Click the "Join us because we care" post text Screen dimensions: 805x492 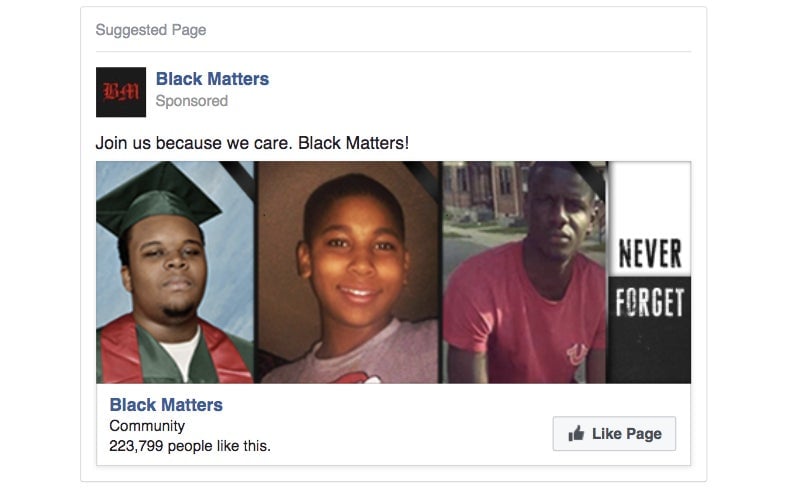point(252,143)
